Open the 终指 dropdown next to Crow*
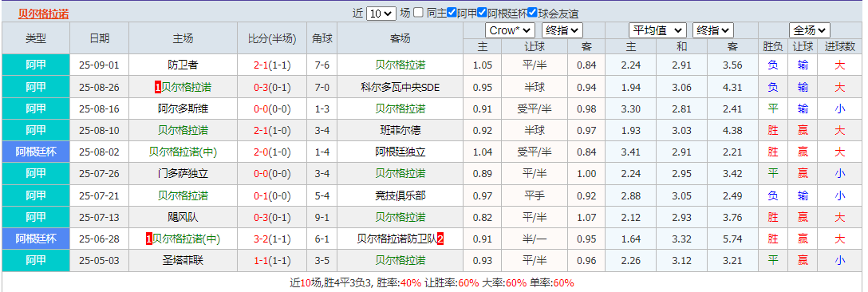The width and height of the screenshot is (868, 292). 562,30
